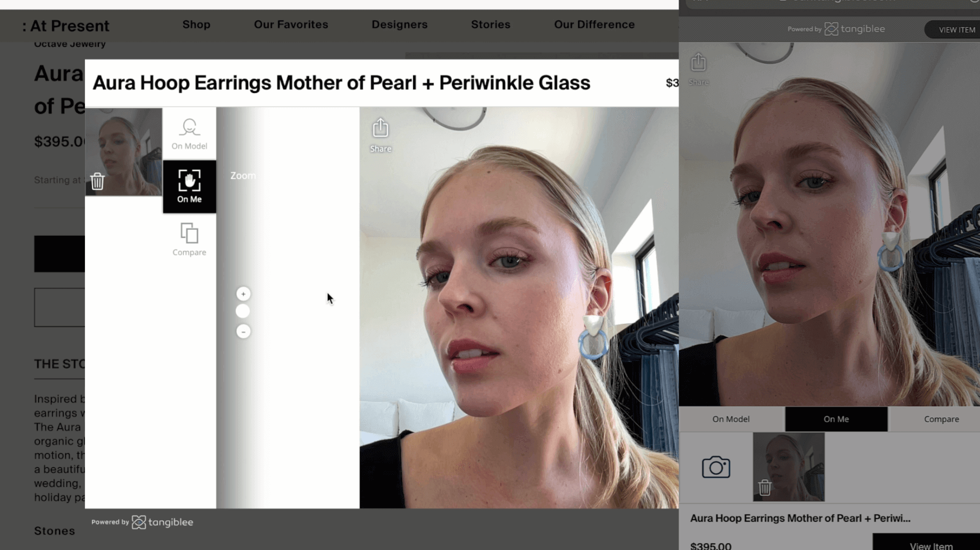
Task: Open the Our Favorites menu
Action: 291,25
